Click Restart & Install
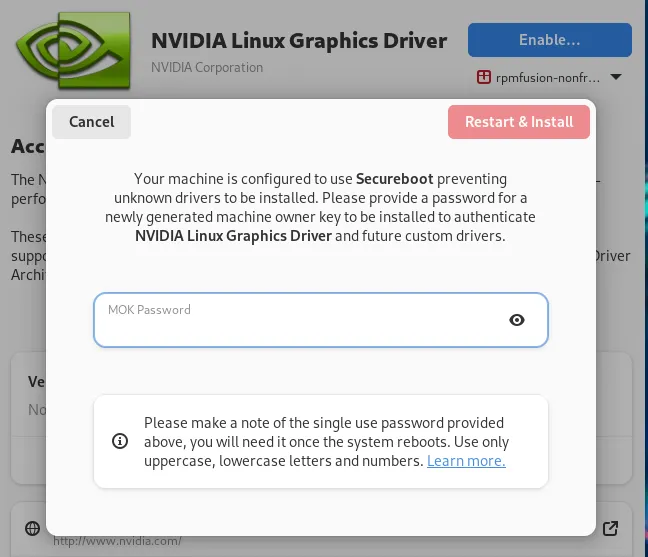The width and height of the screenshot is (648, 557). coord(519,122)
